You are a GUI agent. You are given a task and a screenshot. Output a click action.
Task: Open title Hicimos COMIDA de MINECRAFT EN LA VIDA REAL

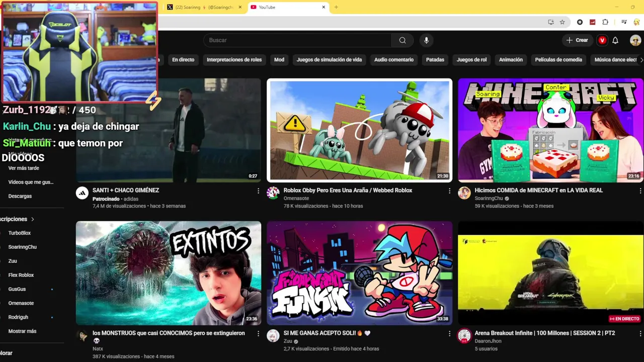[538, 191]
